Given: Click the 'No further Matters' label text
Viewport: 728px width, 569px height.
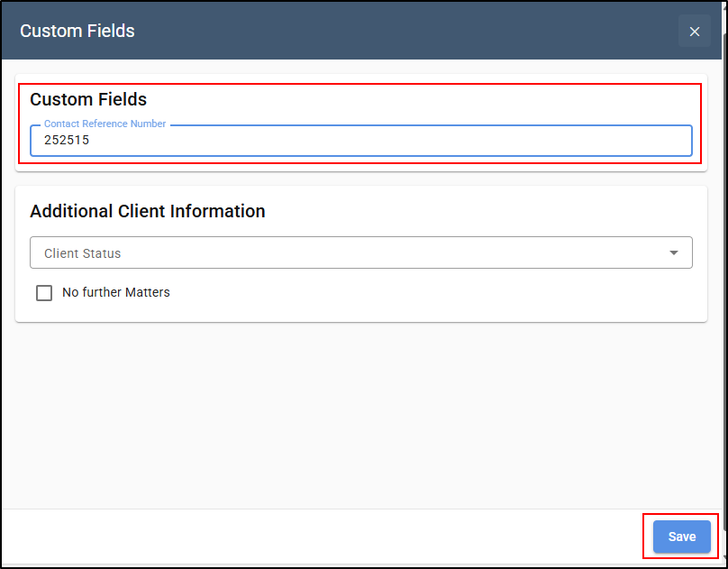Looking at the screenshot, I should (x=116, y=292).
